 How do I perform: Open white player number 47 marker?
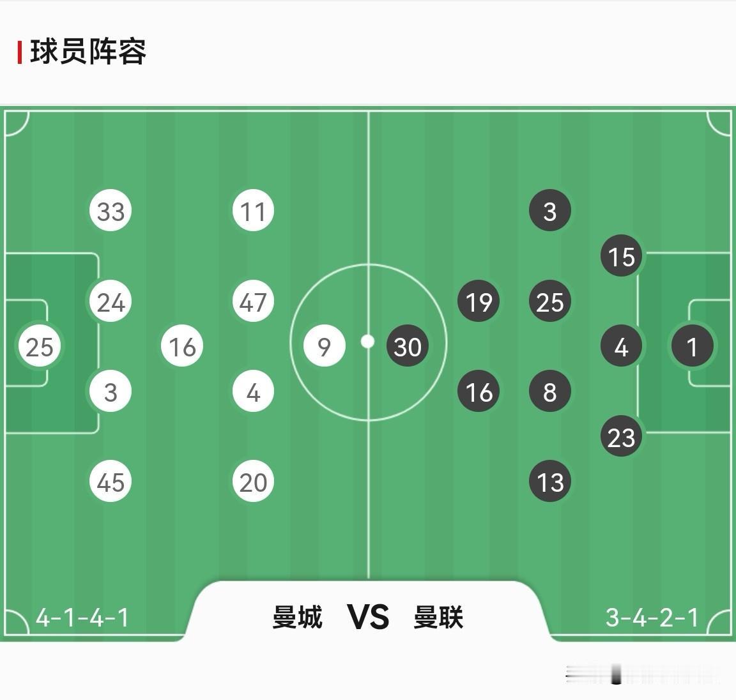(x=254, y=301)
